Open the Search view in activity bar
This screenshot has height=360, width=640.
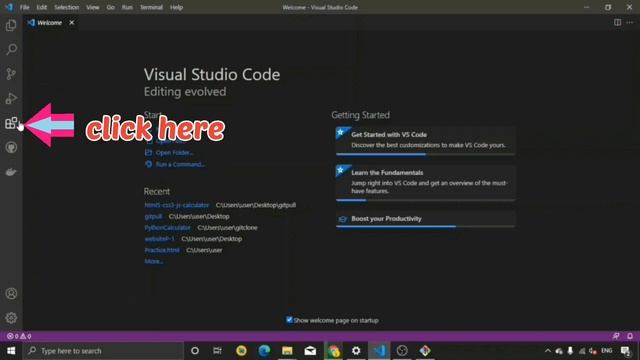point(11,49)
